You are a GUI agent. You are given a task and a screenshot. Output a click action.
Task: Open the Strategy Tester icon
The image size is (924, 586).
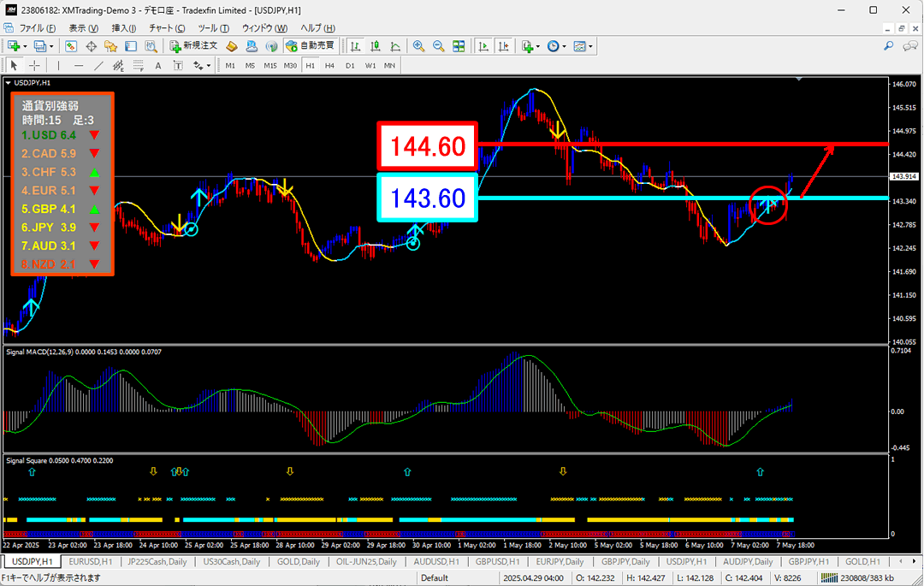(151, 46)
